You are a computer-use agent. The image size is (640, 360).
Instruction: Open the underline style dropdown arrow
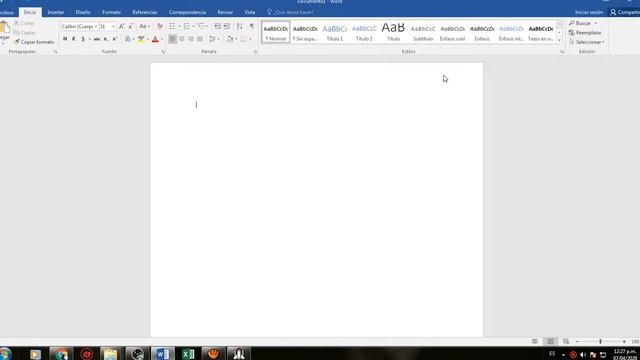pyautogui.click(x=89, y=39)
